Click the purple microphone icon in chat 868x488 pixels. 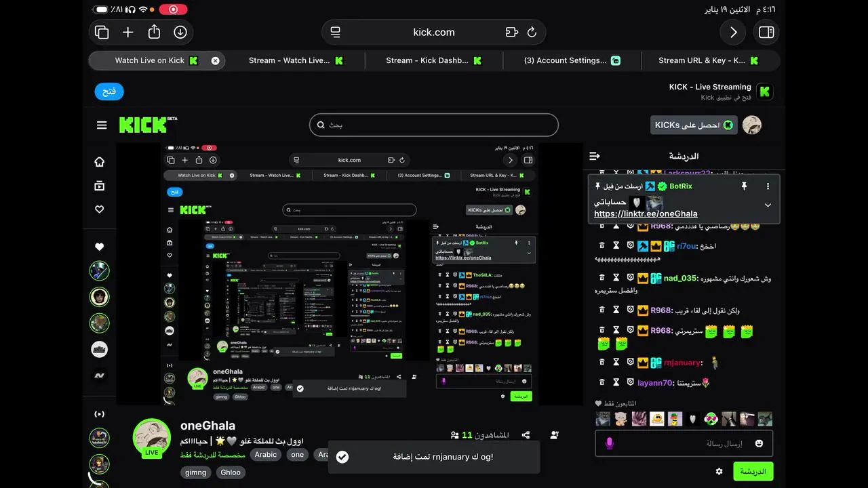[x=609, y=443]
